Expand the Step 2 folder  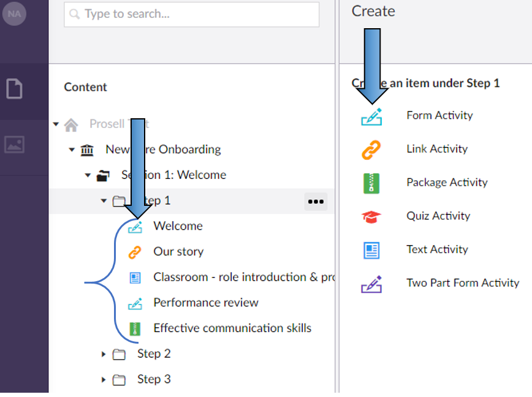pyautogui.click(x=103, y=354)
